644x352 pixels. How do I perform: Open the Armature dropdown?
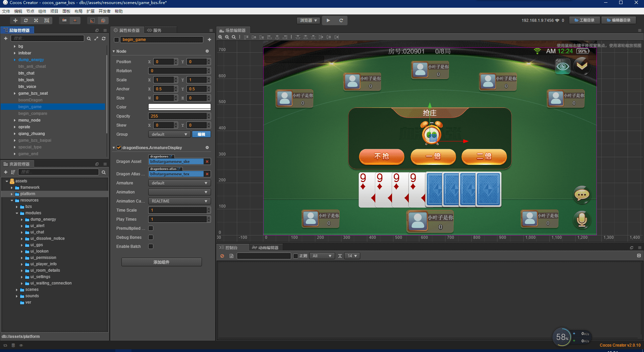click(179, 183)
